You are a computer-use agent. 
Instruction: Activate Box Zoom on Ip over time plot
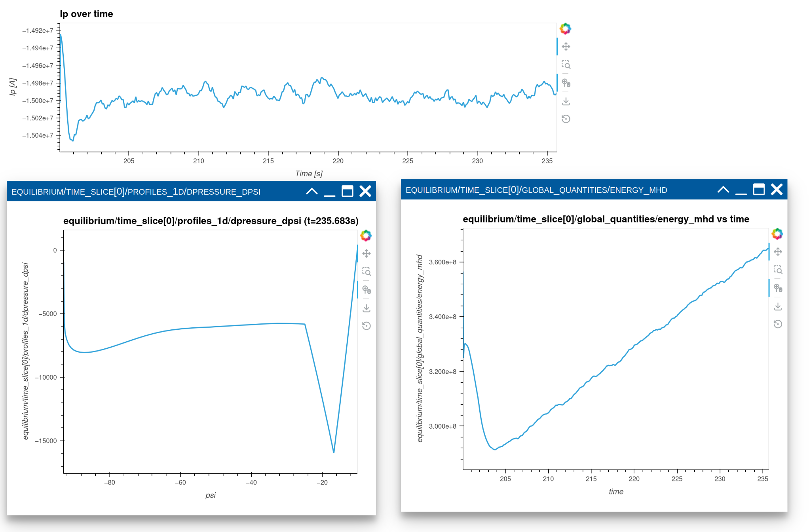(x=566, y=65)
